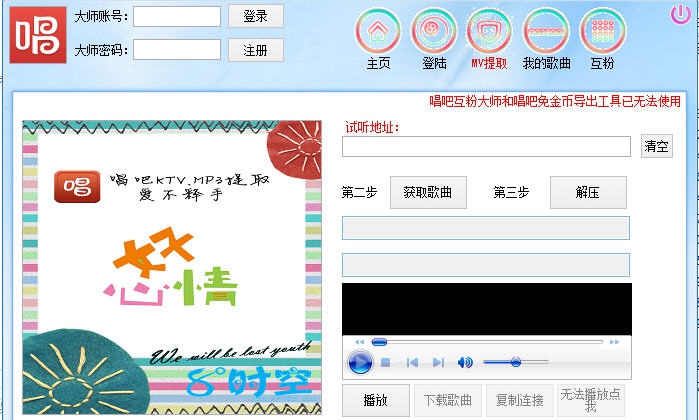Clear the address with 清空 button
699x420 pixels.
(x=657, y=146)
